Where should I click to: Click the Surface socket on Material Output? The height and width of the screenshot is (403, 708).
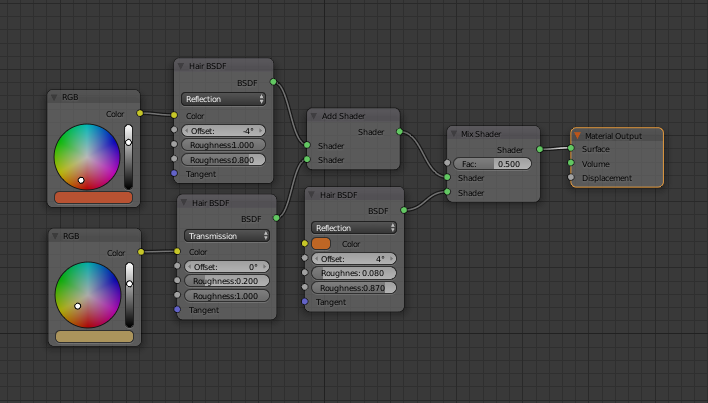point(571,149)
